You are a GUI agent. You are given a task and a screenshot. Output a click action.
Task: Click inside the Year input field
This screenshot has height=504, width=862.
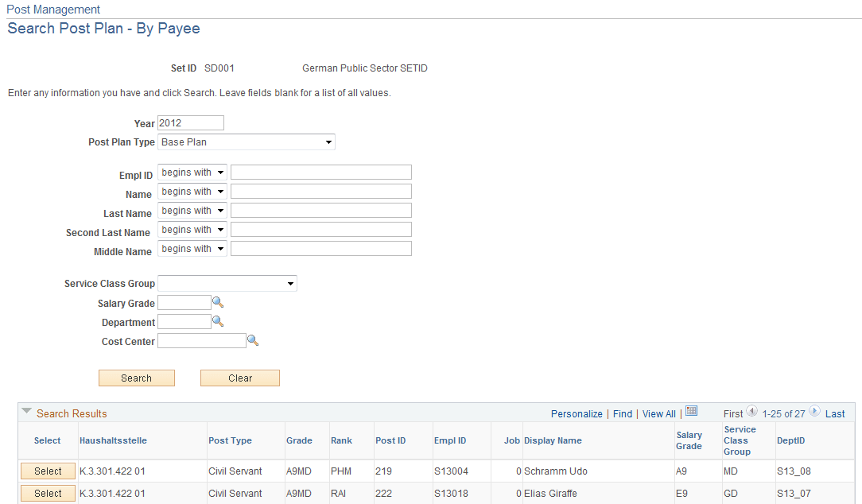click(x=190, y=122)
